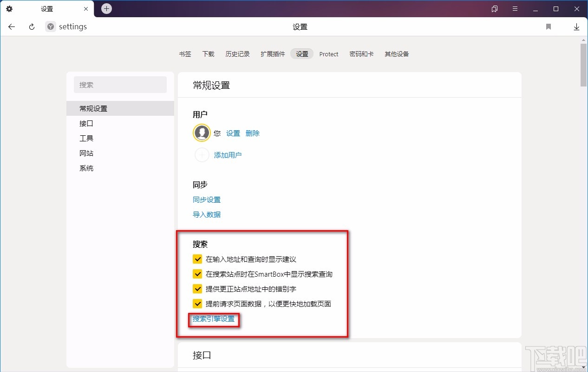Click 添加用户 to add a new user
This screenshot has height=372, width=588.
tap(228, 155)
